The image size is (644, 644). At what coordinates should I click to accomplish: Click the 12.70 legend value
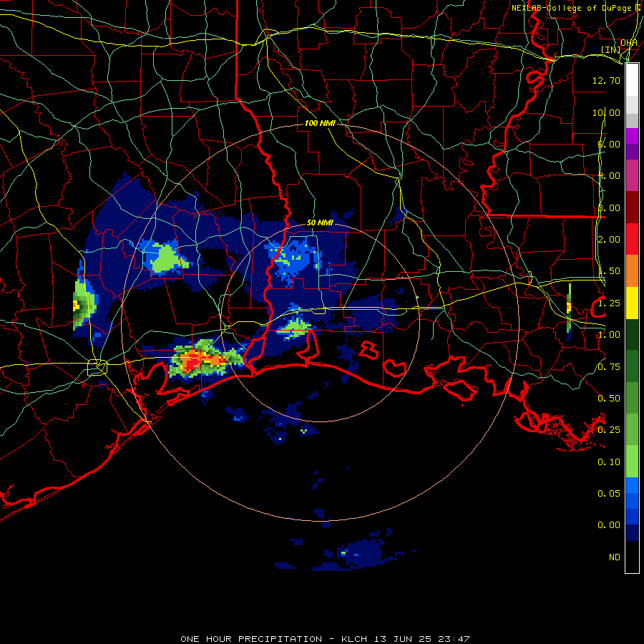(606, 80)
